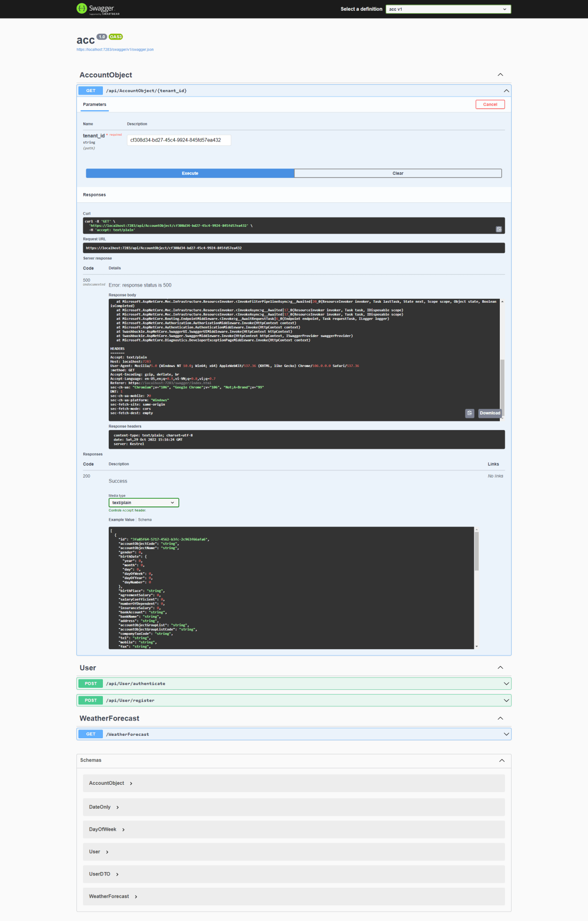Select the Request URL text

pyautogui.click(x=164, y=248)
